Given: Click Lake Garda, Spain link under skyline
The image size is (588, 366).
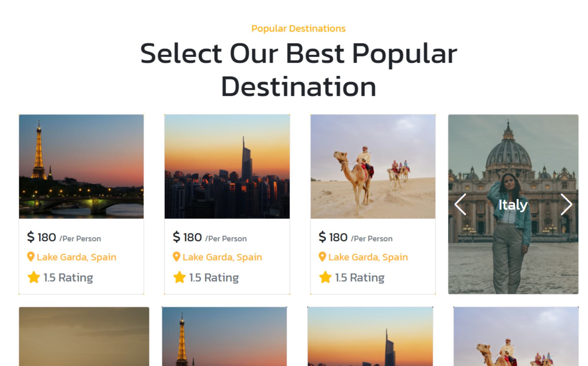Looking at the screenshot, I should [x=222, y=257].
